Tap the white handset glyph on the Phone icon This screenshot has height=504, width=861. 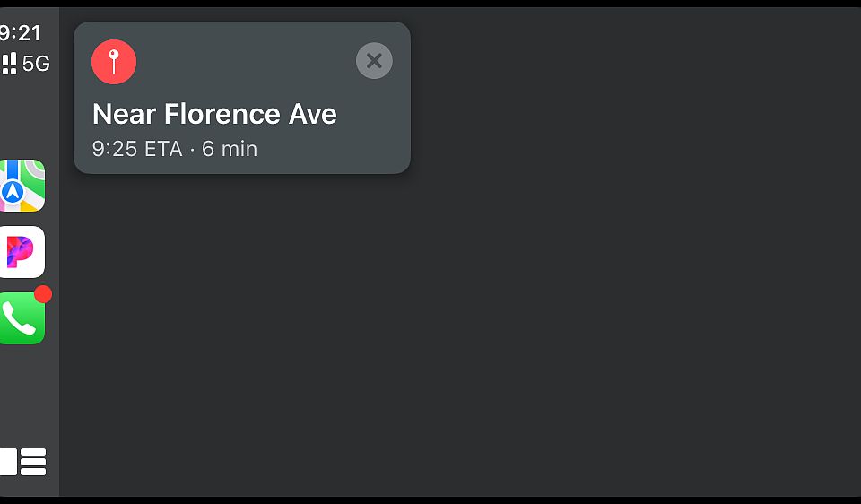point(19,319)
